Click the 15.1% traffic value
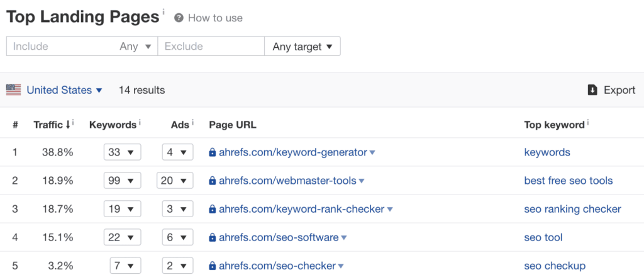The image size is (644, 277). (57, 237)
